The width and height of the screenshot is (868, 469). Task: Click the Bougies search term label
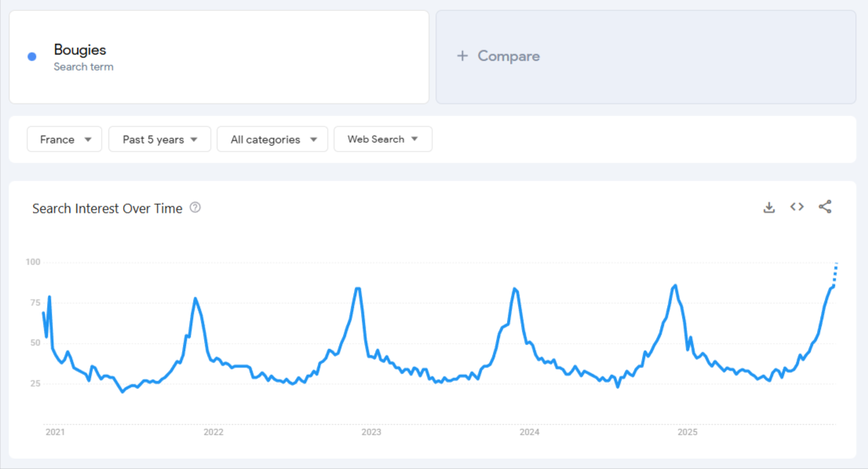coord(79,49)
